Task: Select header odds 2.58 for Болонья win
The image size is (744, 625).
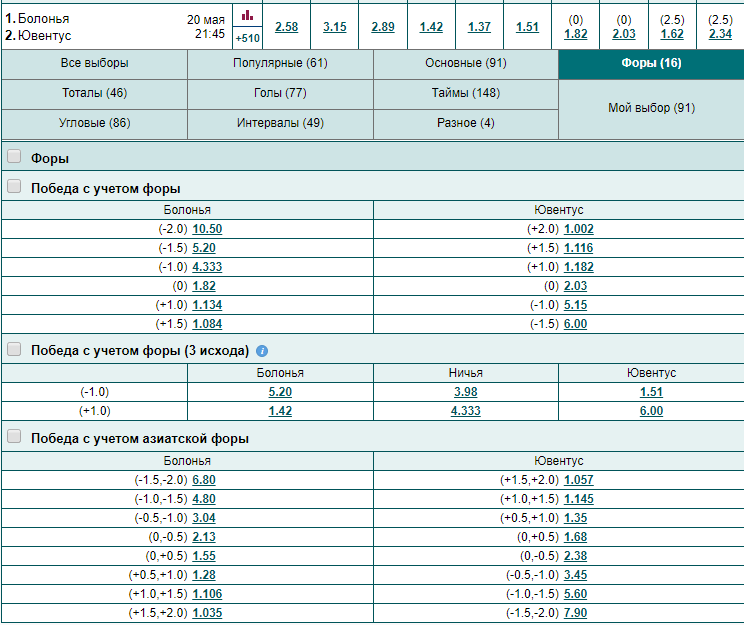Action: tap(287, 27)
